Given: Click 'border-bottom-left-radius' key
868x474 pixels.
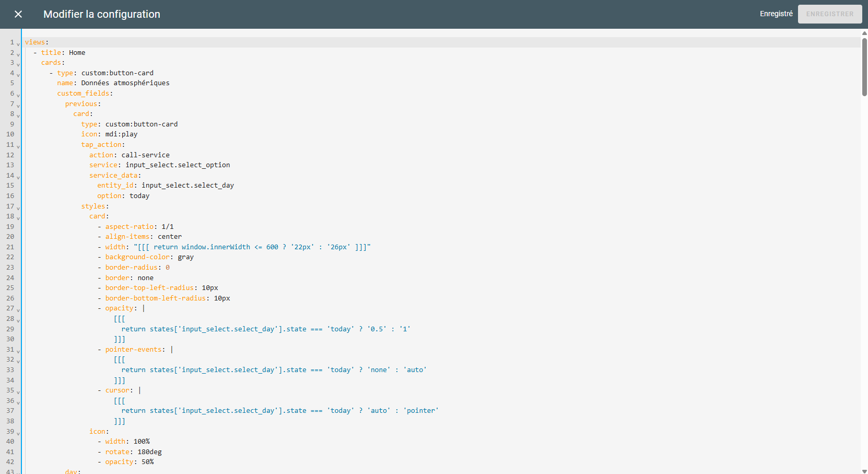Looking at the screenshot, I should point(156,298).
